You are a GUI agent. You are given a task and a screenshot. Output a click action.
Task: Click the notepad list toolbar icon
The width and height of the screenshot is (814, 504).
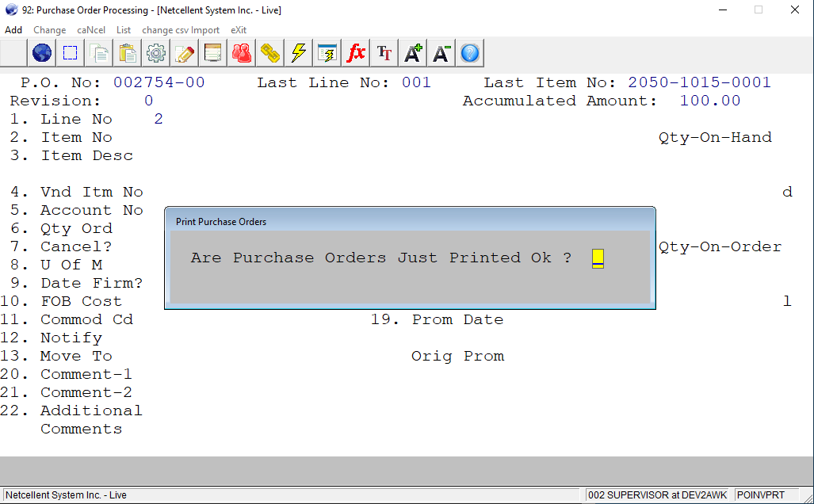[213, 53]
